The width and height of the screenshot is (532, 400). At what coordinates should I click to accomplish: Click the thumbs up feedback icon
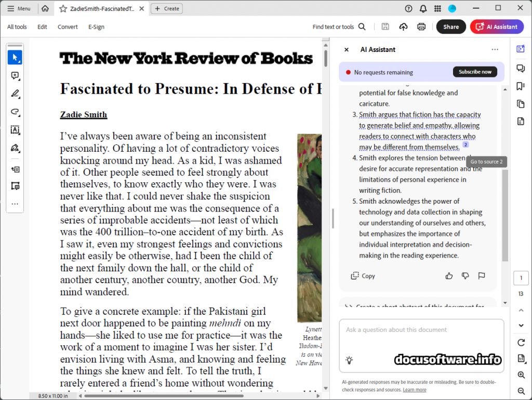pyautogui.click(x=449, y=276)
